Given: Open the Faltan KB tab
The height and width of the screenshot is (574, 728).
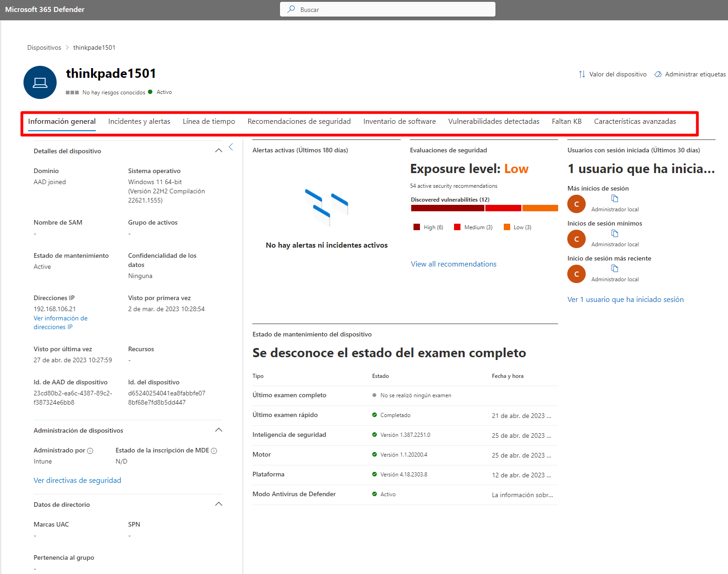Looking at the screenshot, I should (x=566, y=122).
